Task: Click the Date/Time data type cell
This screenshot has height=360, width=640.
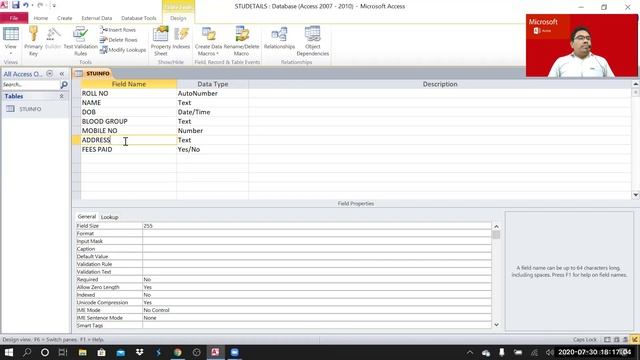Action: [x=212, y=112]
